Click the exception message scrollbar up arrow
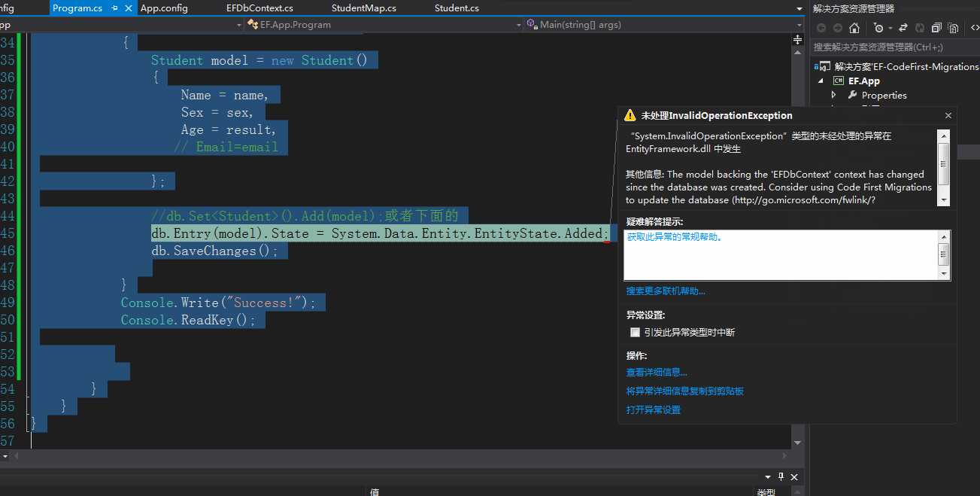 coord(944,135)
